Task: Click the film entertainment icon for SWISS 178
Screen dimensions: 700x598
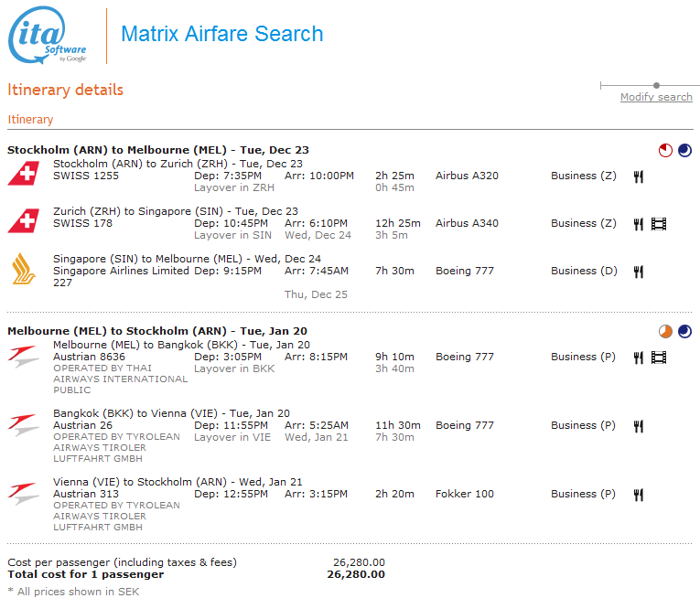Action: tap(659, 224)
